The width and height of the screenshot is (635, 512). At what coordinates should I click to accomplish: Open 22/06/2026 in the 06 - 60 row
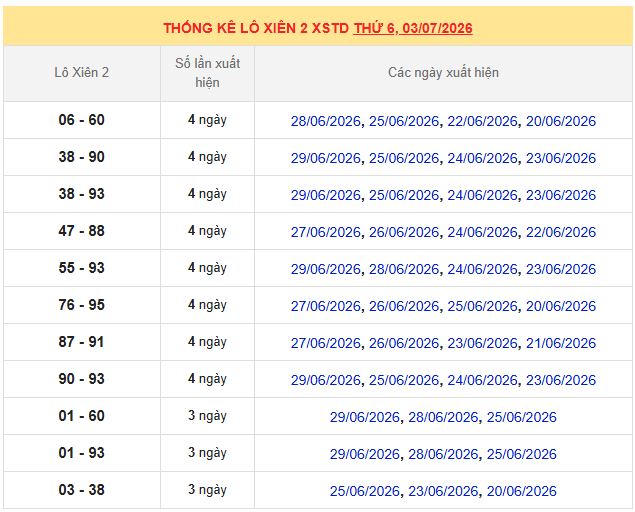pos(482,121)
